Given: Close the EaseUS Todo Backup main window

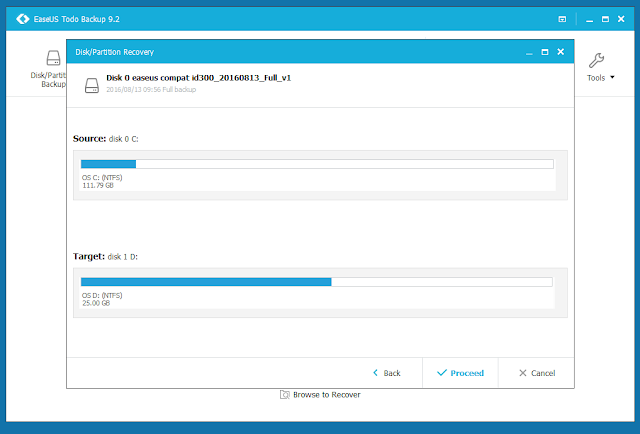Looking at the screenshot, I should click(x=621, y=19).
